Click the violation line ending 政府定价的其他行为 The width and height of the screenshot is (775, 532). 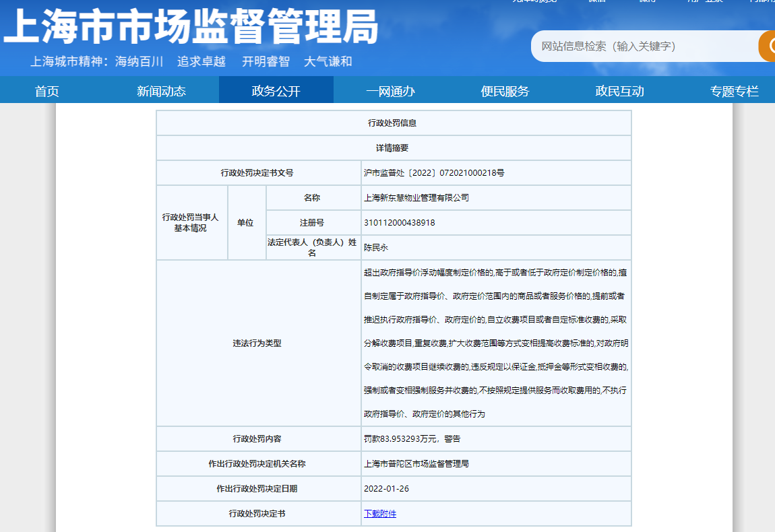(424, 414)
